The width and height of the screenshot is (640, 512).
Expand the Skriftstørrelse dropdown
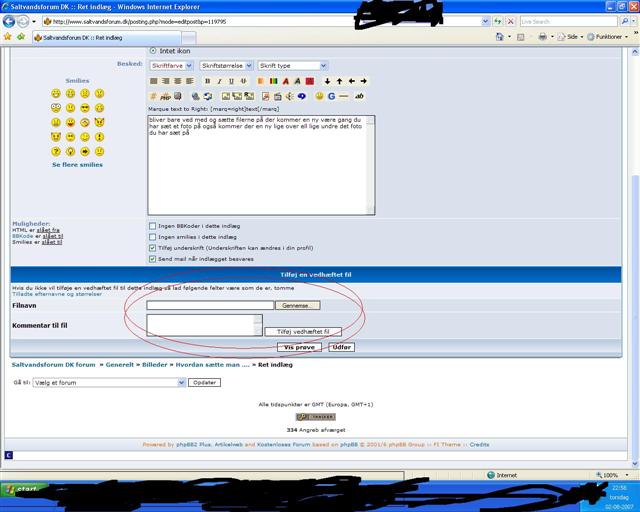pyautogui.click(x=226, y=65)
